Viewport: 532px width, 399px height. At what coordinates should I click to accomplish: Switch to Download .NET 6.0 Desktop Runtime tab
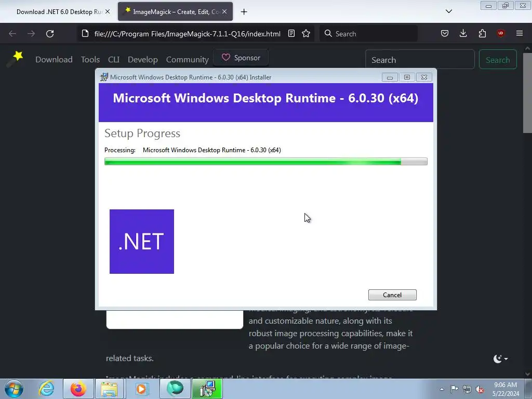(x=59, y=11)
